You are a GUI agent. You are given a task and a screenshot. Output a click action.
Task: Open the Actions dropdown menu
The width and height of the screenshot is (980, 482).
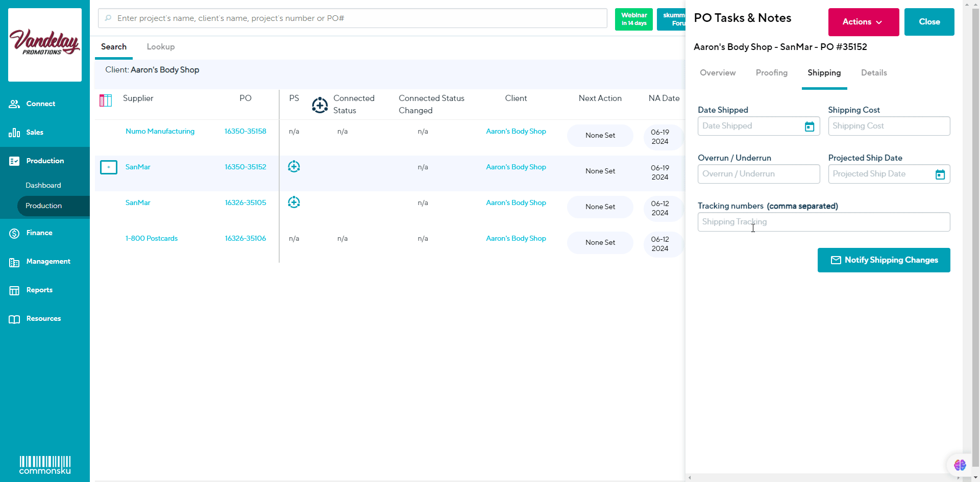point(863,22)
